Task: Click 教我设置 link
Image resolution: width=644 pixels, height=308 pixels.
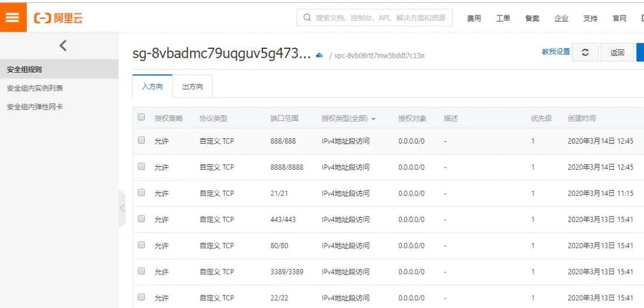Action: [556, 52]
